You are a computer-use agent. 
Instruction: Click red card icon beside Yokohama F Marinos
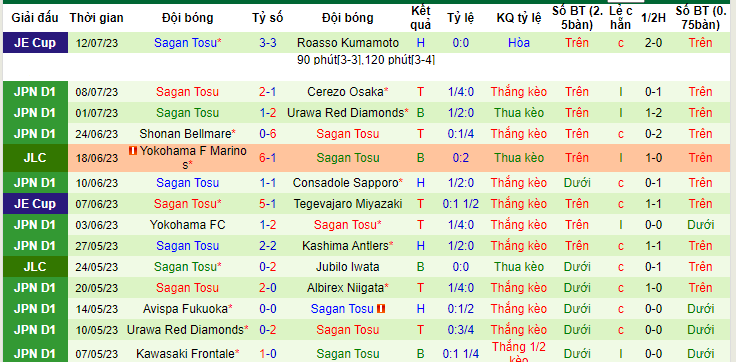click(133, 151)
